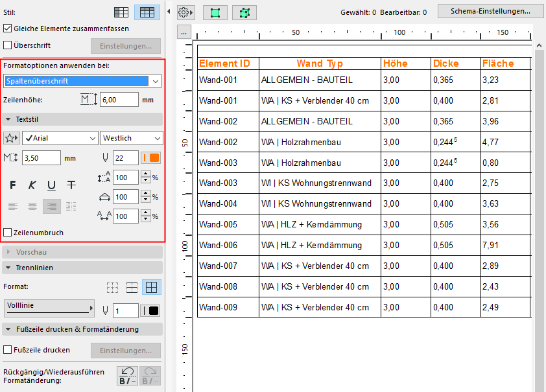The image size is (546, 392).
Task: Select all-borders separator line format icon
Action: 152,287
